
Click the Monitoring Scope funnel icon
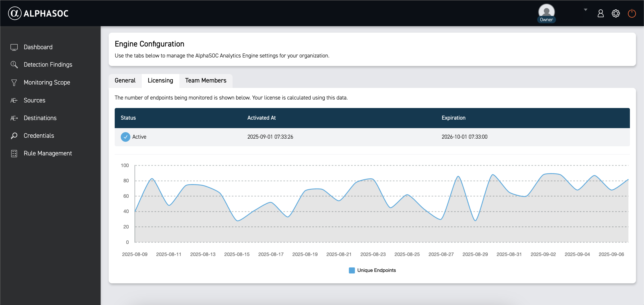(x=14, y=83)
